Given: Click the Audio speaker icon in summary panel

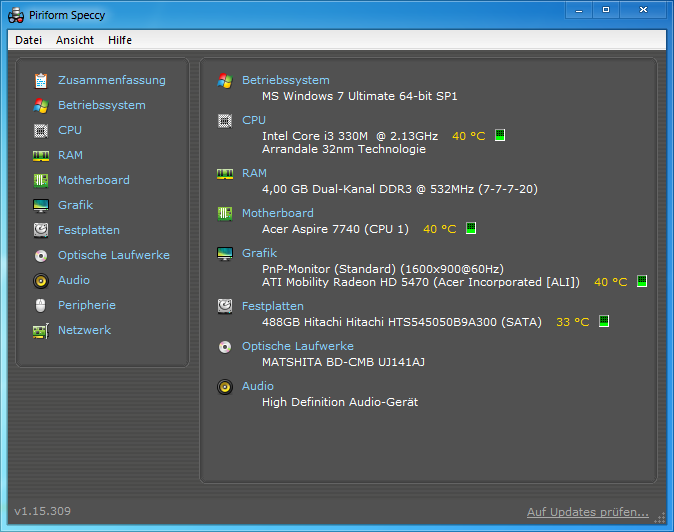Looking at the screenshot, I should (225, 387).
